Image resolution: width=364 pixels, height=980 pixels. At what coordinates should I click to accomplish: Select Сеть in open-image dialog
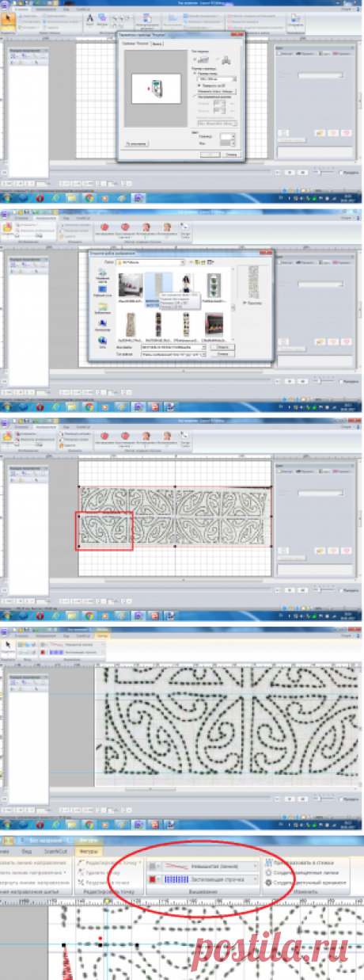101,343
